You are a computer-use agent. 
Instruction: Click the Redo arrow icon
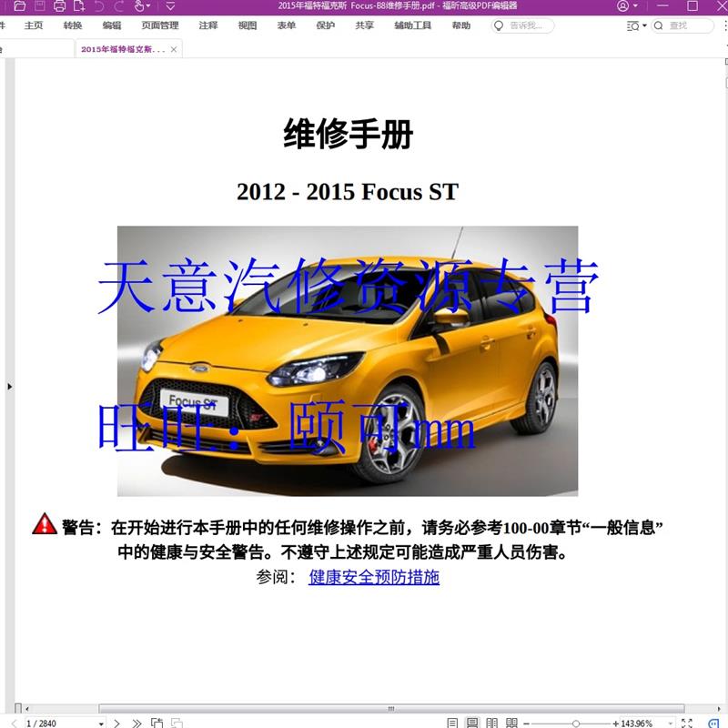[119, 6]
